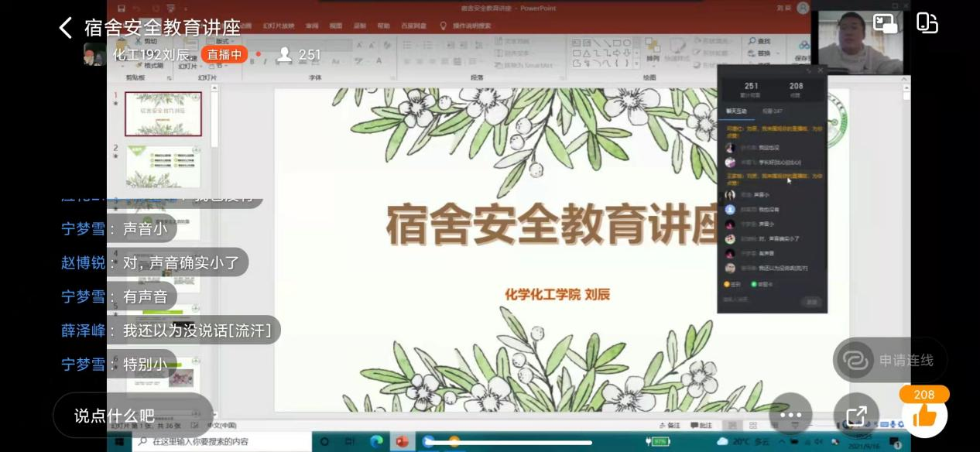Select the second slide thumbnail
Viewport: 980px width, 452px height.
pos(163,166)
